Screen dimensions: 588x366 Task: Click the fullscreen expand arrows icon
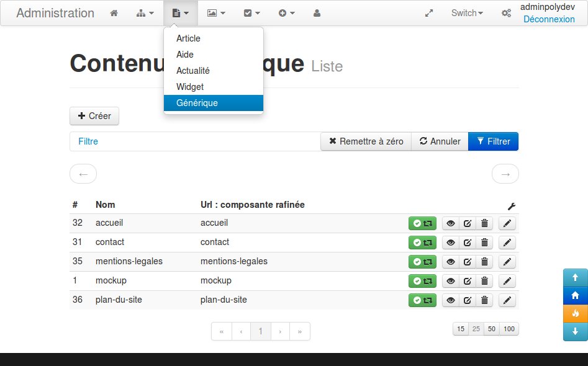click(428, 13)
